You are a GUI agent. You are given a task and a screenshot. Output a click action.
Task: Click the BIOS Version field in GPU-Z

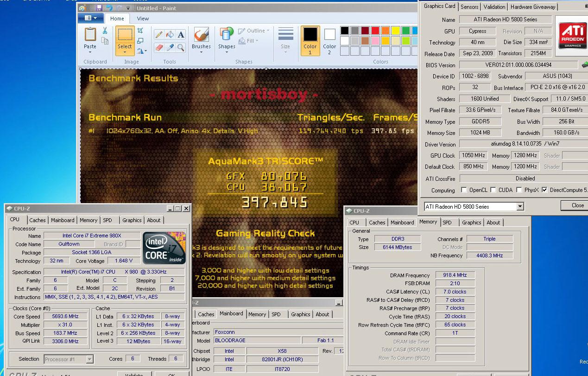click(518, 65)
